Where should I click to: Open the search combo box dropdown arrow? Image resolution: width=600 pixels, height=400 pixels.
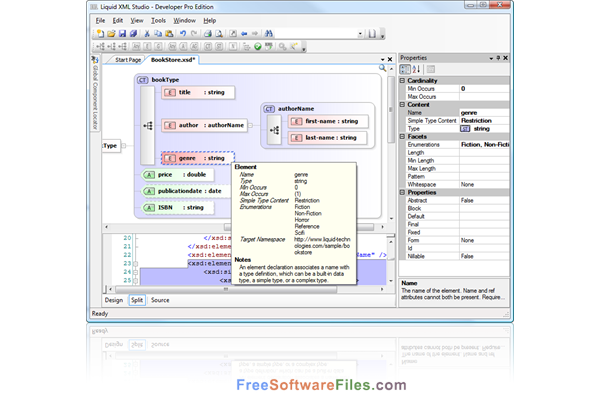tap(360, 34)
